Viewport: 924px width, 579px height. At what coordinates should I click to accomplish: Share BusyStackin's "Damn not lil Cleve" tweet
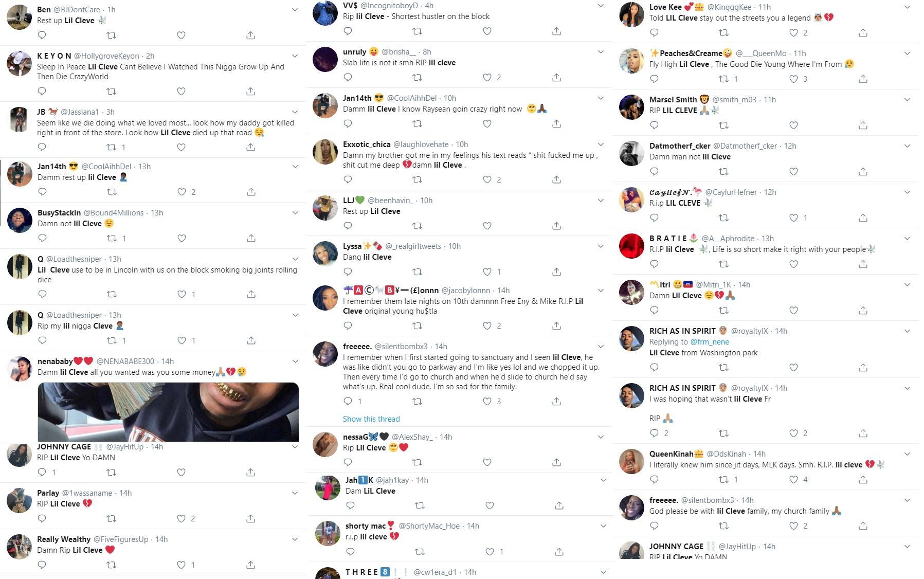[251, 239]
